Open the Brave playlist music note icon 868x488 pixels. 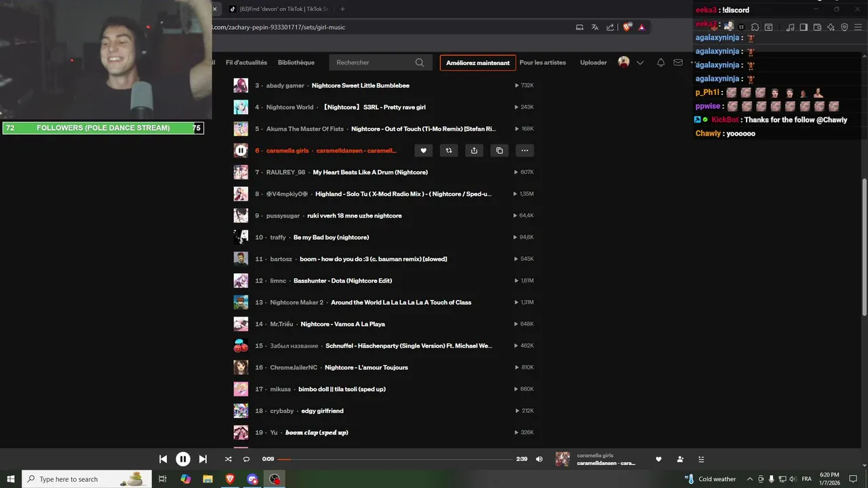790,27
